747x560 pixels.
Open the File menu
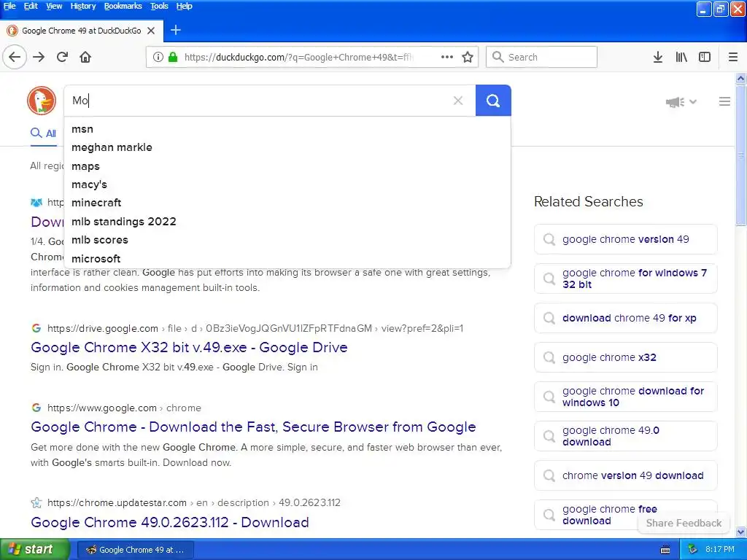(x=9, y=6)
